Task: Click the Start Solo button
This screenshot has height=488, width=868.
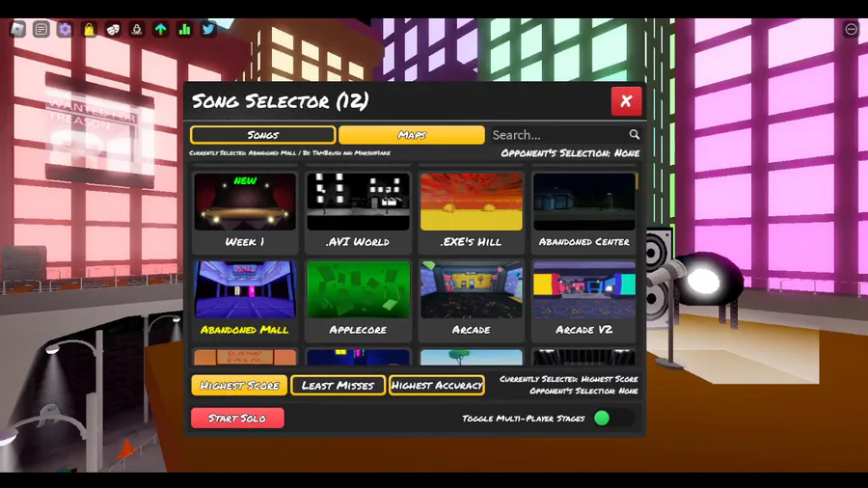Action: [237, 419]
